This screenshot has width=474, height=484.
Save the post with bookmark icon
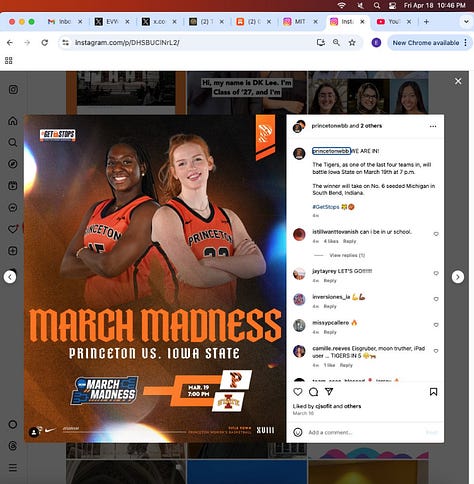pyautogui.click(x=433, y=392)
